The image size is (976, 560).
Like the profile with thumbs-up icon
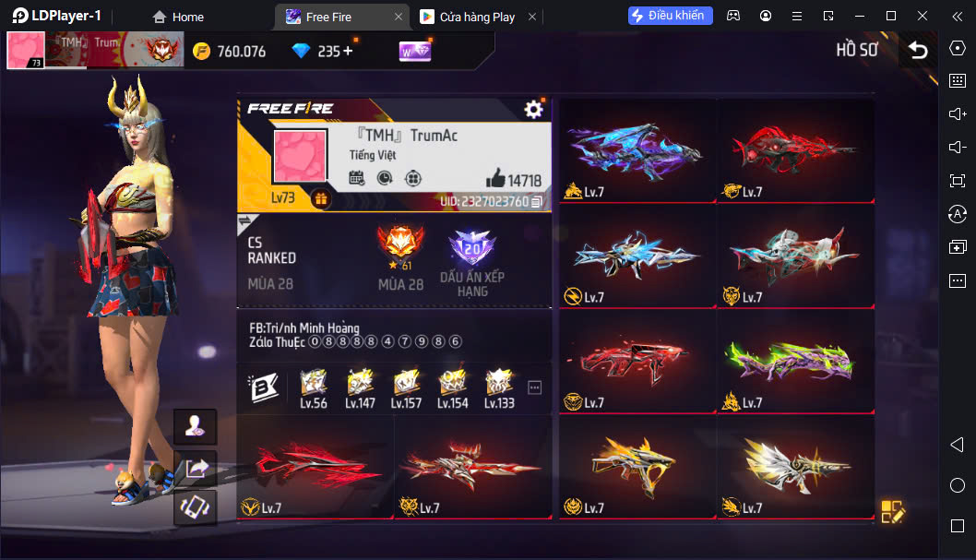point(495,179)
